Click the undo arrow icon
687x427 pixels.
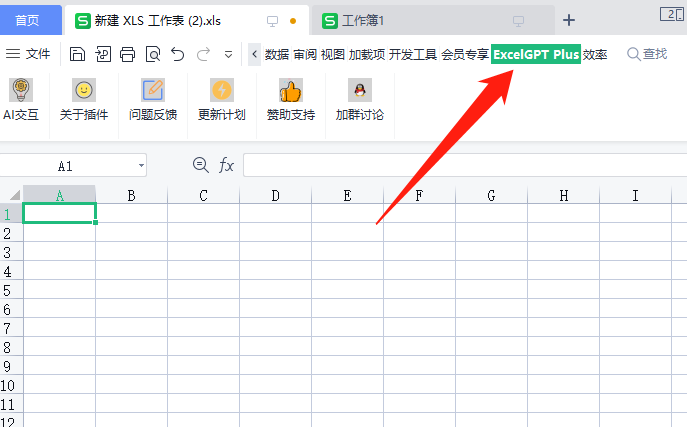(178, 54)
